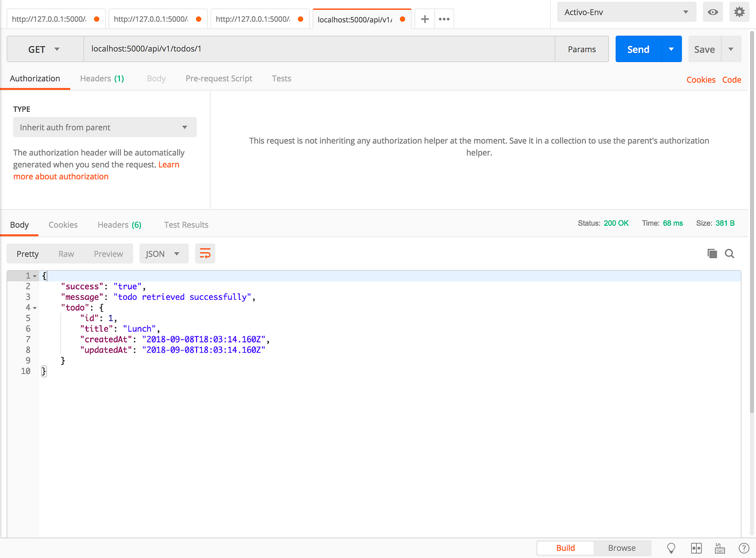Click the Save button
756x558 pixels.
click(x=705, y=49)
